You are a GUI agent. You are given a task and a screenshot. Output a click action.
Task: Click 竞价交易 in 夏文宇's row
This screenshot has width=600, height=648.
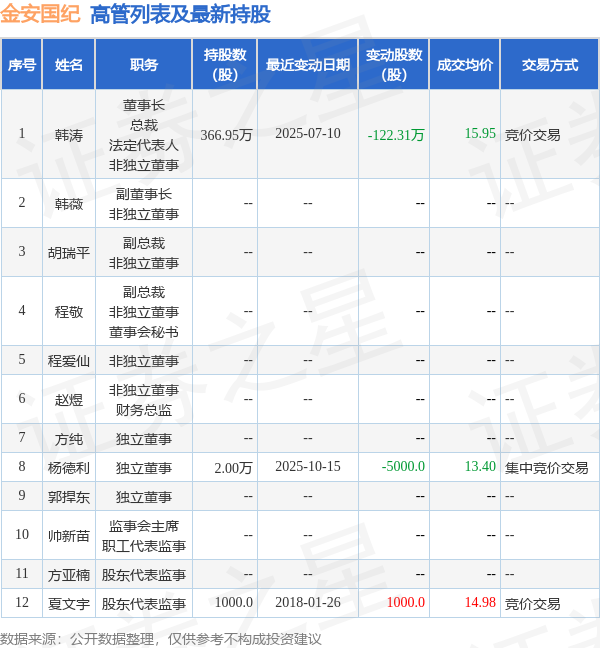coord(532,604)
